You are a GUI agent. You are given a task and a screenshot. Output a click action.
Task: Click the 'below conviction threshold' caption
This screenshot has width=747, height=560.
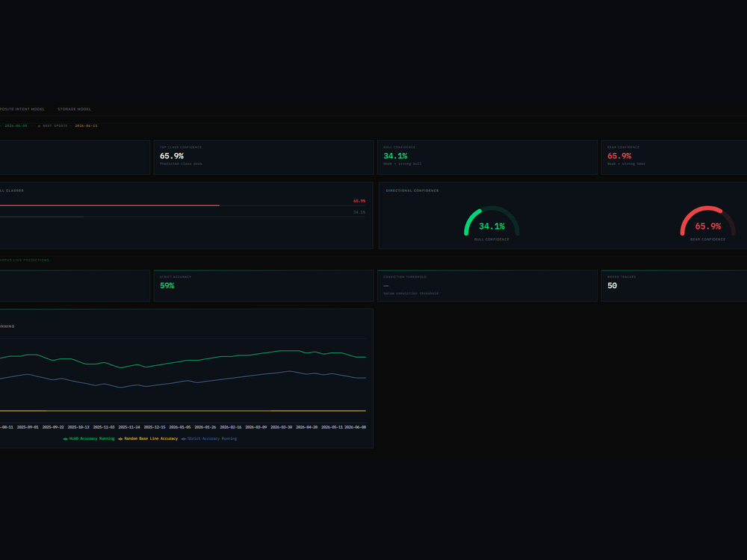coord(411,293)
